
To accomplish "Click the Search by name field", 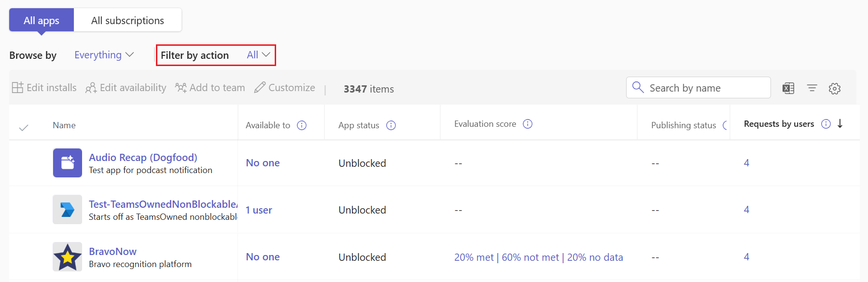I will (698, 88).
